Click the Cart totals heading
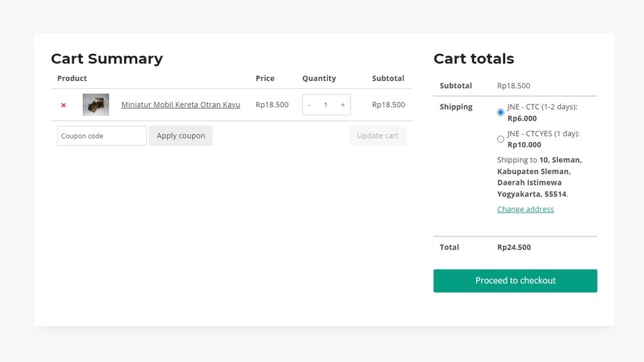644x362 pixels. 473,59
